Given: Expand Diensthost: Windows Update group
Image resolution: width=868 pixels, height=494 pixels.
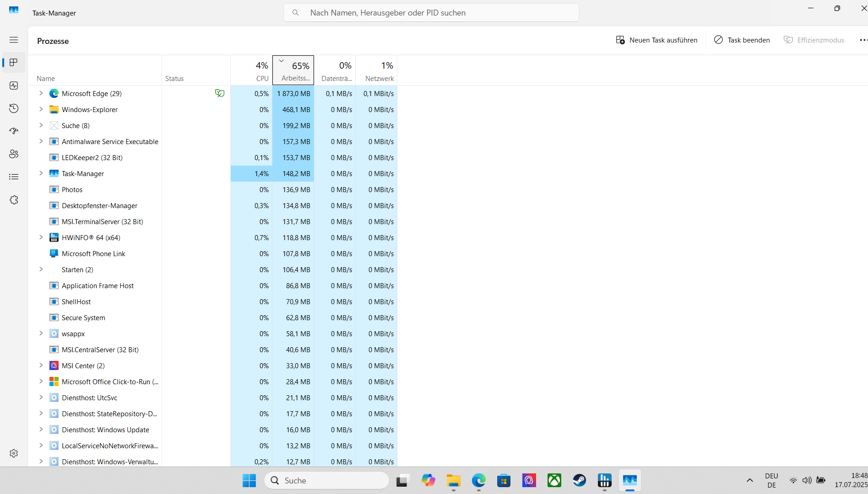Looking at the screenshot, I should pos(41,430).
